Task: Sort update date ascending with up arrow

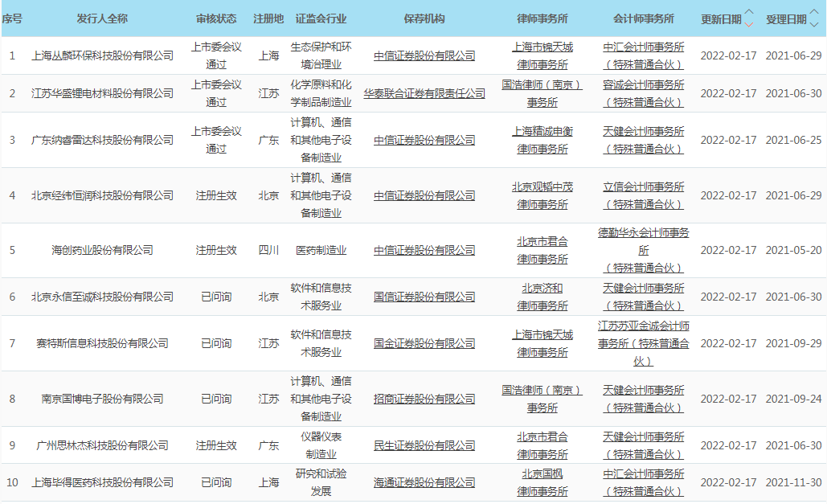Action: pyautogui.click(x=749, y=13)
